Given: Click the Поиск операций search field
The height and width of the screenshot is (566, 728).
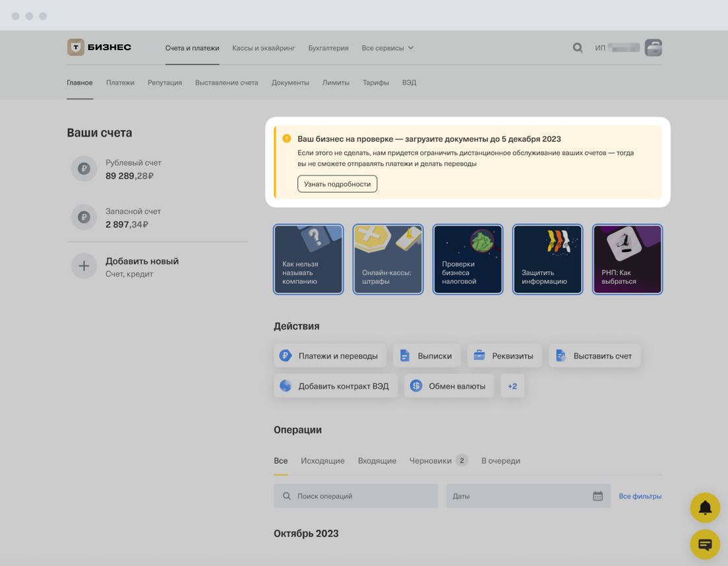Looking at the screenshot, I should tap(356, 496).
